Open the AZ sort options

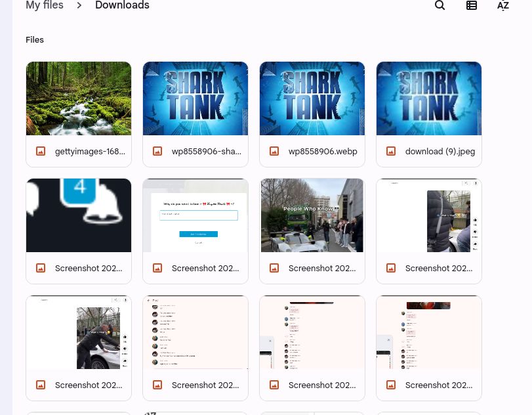point(503,5)
